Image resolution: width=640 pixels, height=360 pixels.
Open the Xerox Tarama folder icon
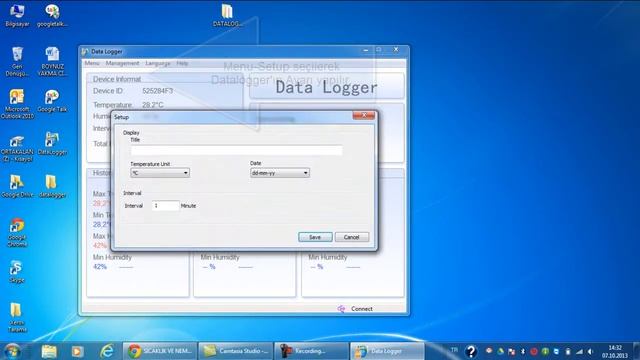pyautogui.click(x=17, y=317)
